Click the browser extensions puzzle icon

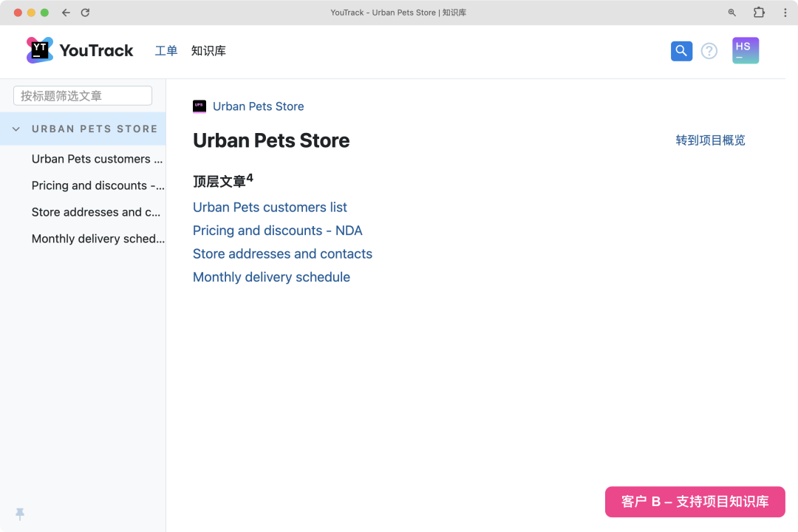[759, 13]
